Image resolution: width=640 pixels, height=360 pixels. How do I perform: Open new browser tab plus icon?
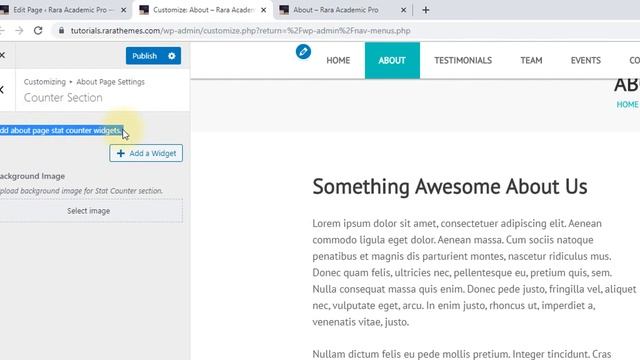point(426,10)
